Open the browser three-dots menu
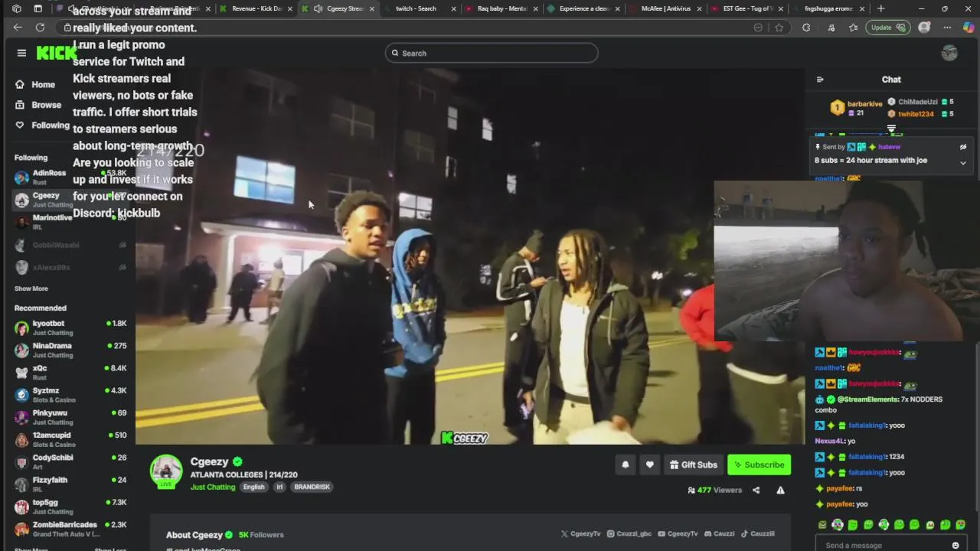The height and width of the screenshot is (551, 980). click(947, 28)
